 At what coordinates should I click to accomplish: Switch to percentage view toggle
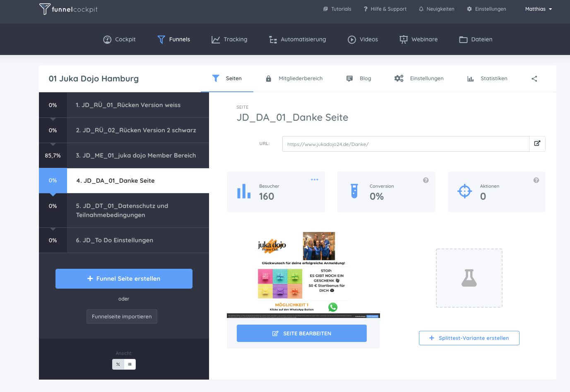pyautogui.click(x=118, y=364)
